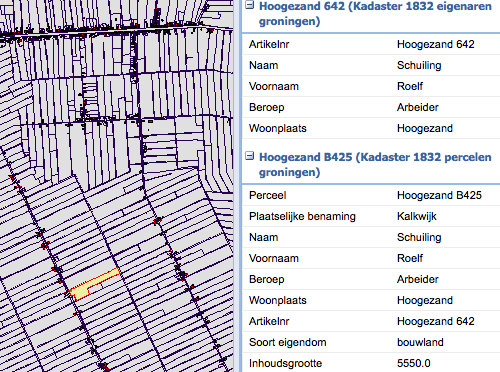The height and width of the screenshot is (372, 500).
Task: Select the Voornaam Roelf row in percelen section
Action: (x=371, y=258)
